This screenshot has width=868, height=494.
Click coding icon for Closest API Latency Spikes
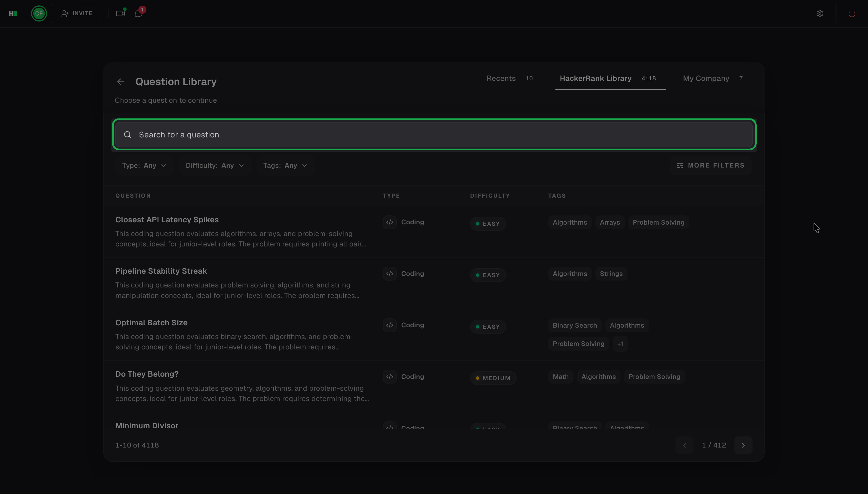point(390,222)
